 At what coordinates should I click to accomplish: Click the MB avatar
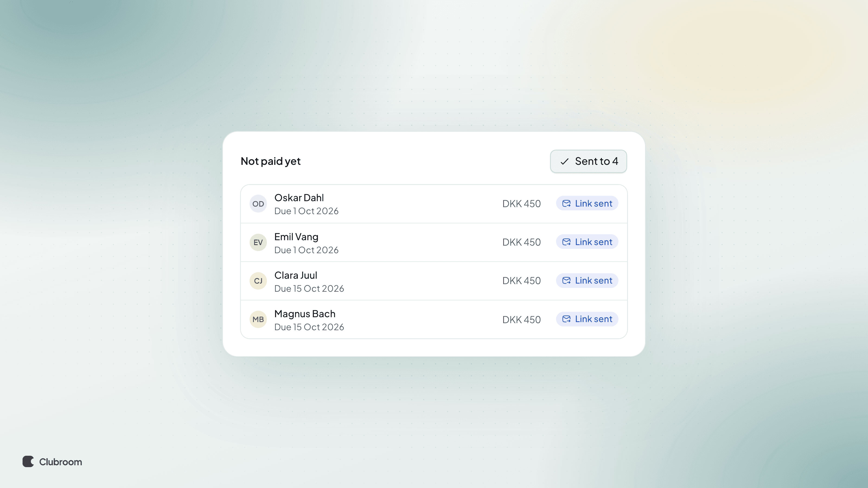coord(258,319)
